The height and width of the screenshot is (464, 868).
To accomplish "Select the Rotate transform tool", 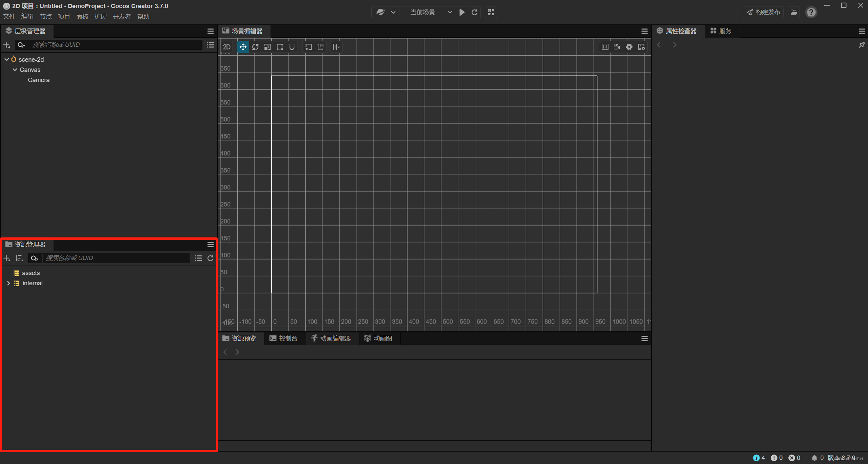I will coord(255,47).
